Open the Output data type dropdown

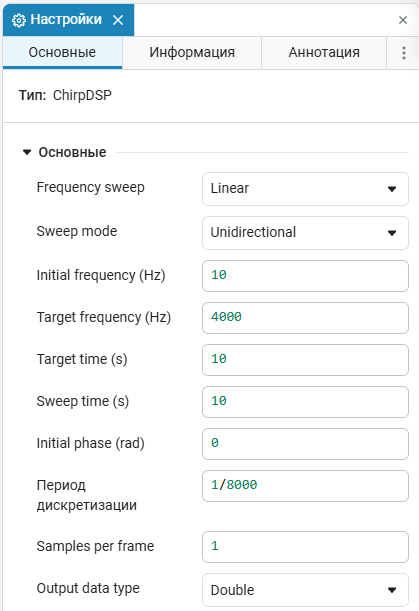305,590
